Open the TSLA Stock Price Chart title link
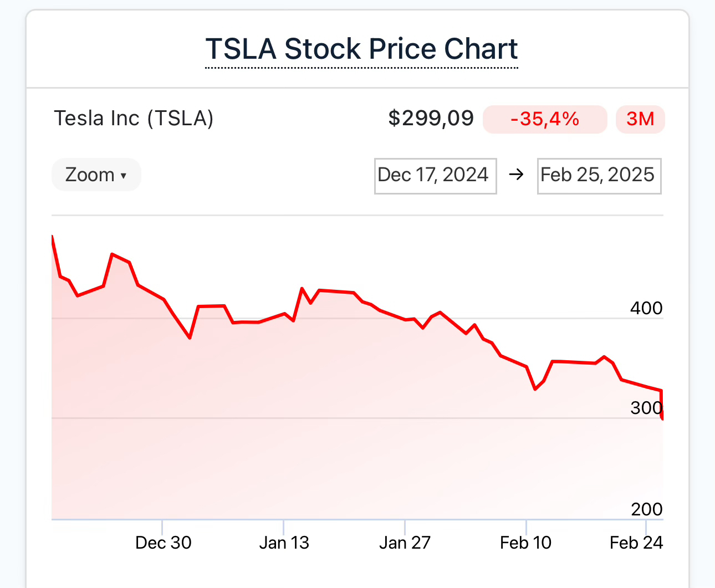 (361, 49)
